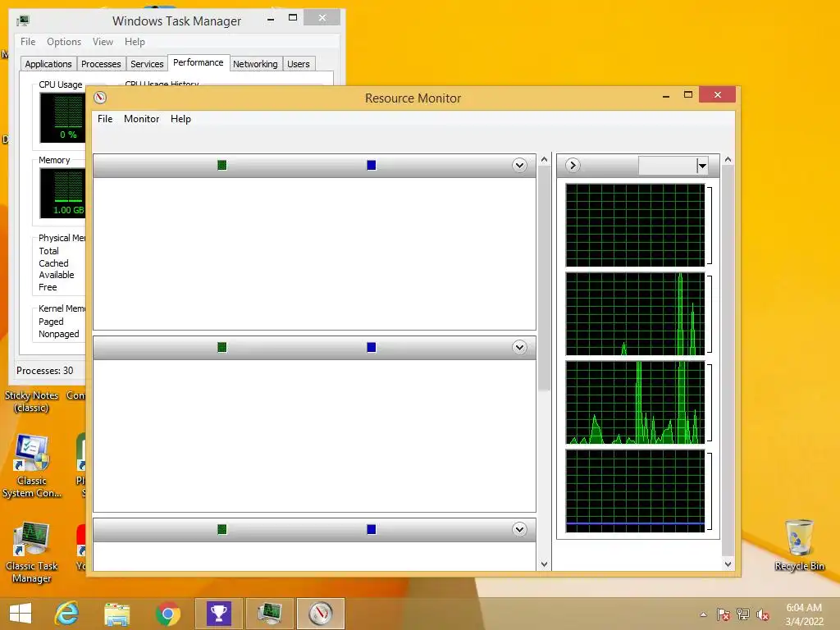Click blue legend square in second section header

pyautogui.click(x=372, y=347)
